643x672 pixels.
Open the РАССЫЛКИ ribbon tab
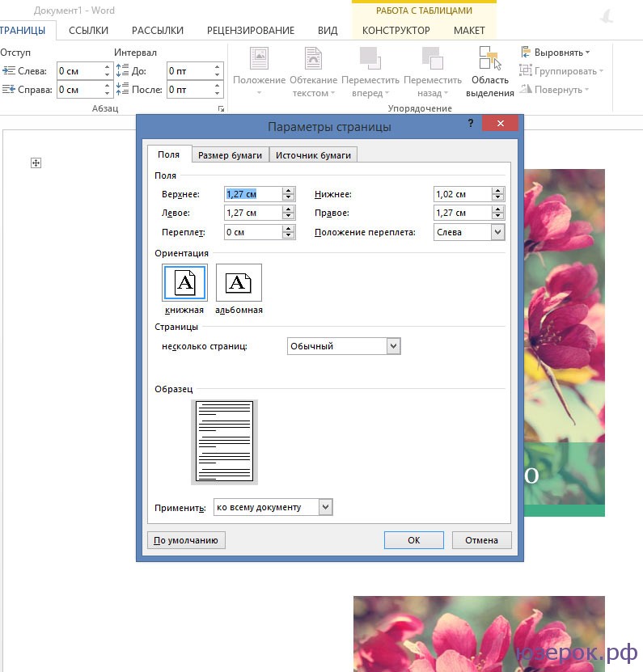click(158, 31)
